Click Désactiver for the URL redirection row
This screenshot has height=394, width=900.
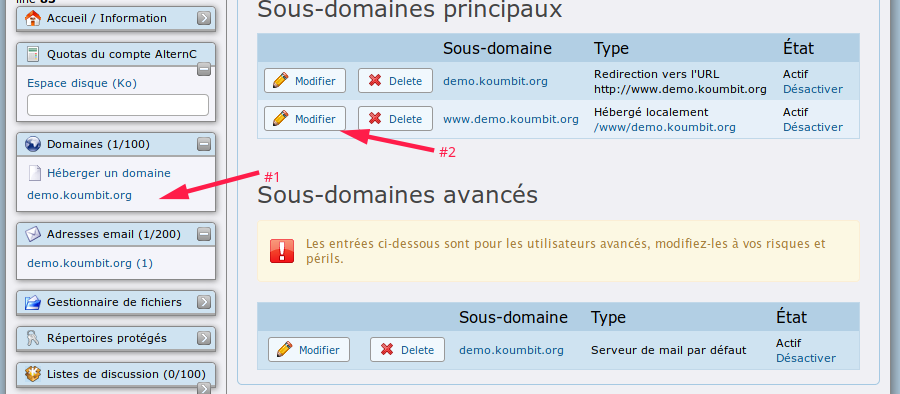click(813, 89)
